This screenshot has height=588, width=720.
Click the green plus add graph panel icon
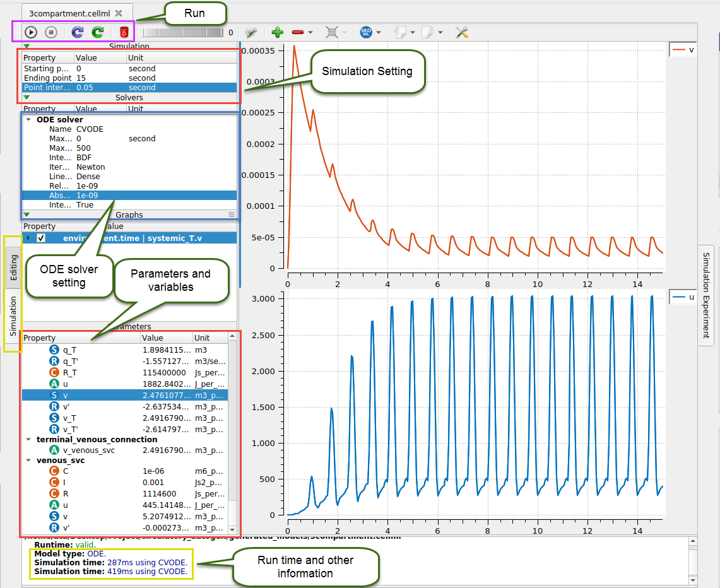tap(277, 32)
